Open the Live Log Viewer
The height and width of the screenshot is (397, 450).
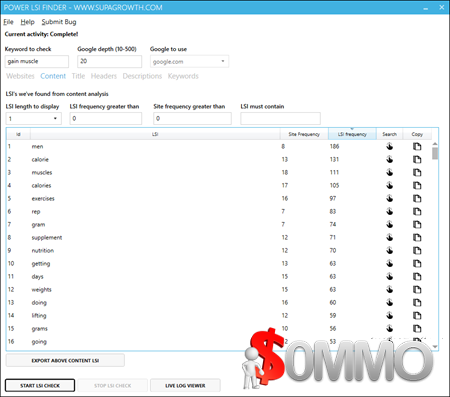coord(185,385)
